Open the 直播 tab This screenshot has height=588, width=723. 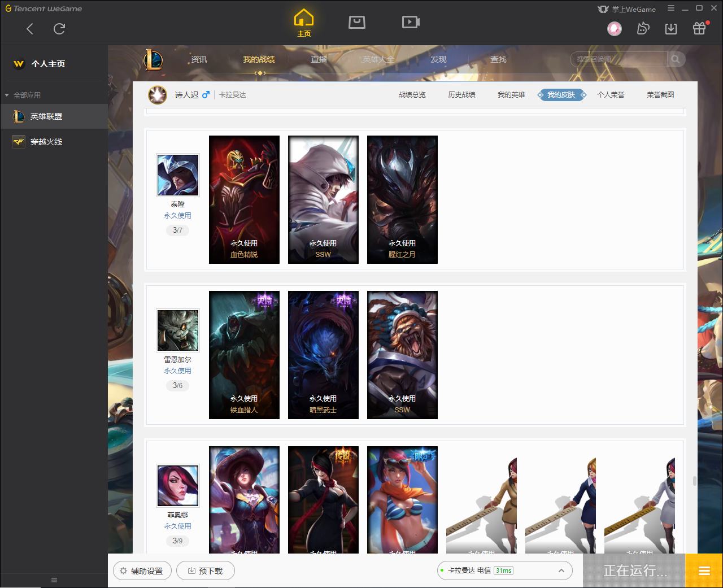tap(319, 59)
